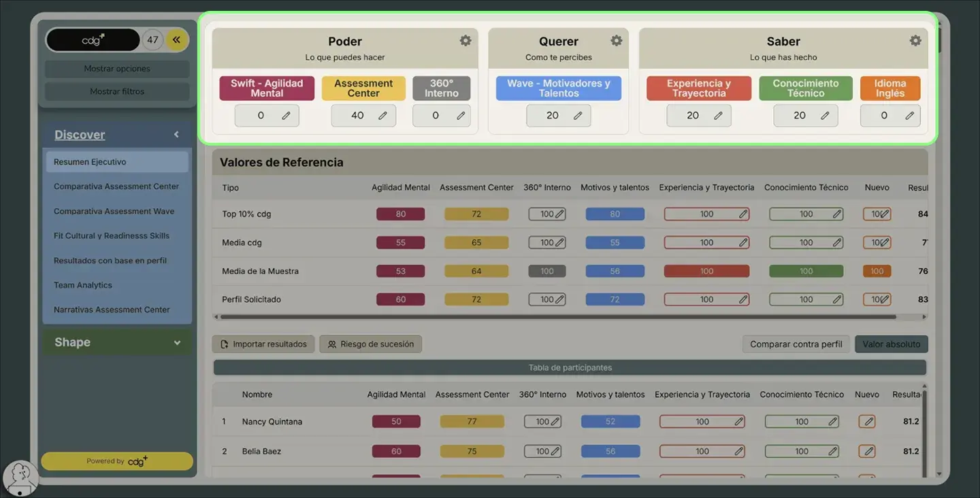Image resolution: width=980 pixels, height=498 pixels.
Task: Edit the Conocimiento Técnico weight pencil in Saber
Action: point(825,116)
